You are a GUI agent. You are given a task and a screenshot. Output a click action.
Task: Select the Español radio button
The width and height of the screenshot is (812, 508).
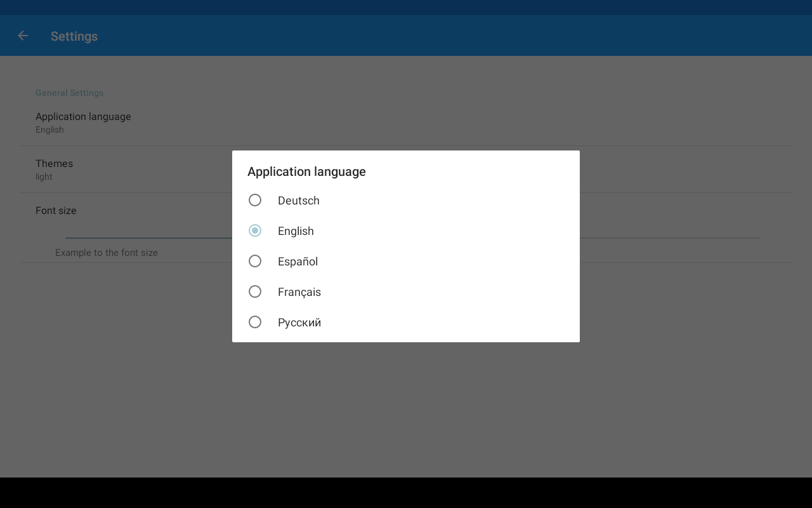(255, 261)
